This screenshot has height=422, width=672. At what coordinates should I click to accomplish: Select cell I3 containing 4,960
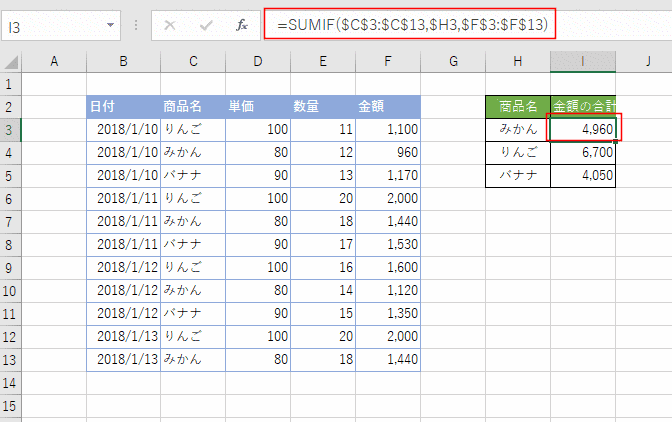click(x=582, y=129)
